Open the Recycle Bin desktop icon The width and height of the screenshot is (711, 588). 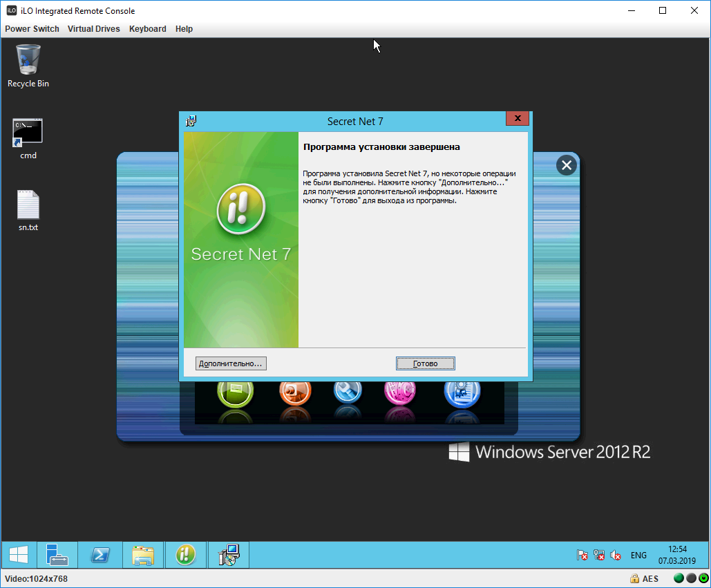pos(28,66)
